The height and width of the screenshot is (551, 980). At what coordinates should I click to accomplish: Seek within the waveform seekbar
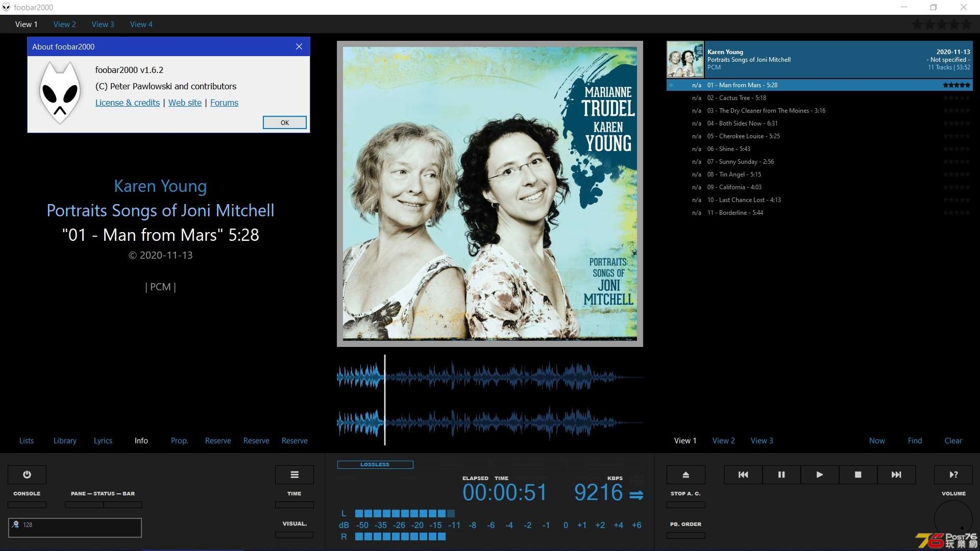(x=490, y=400)
